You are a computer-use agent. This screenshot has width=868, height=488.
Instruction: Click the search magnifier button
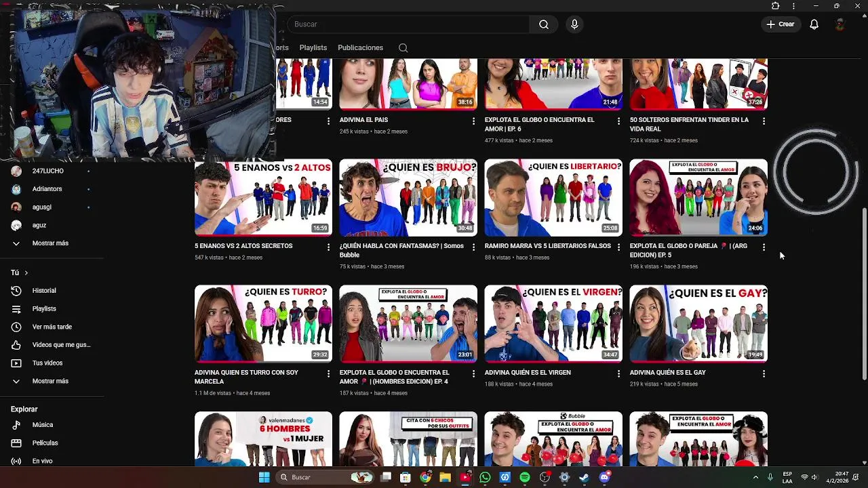[544, 24]
